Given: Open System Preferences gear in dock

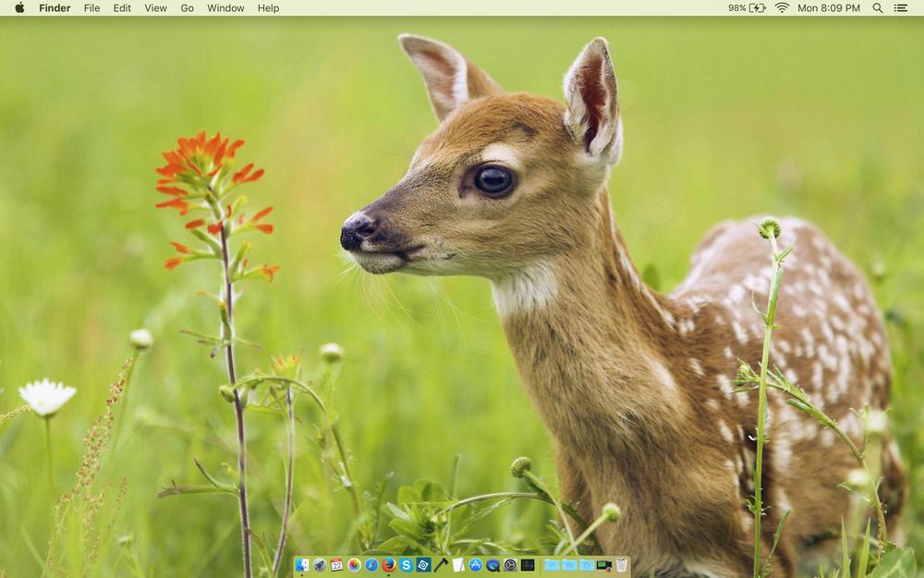Looking at the screenshot, I should [x=510, y=565].
